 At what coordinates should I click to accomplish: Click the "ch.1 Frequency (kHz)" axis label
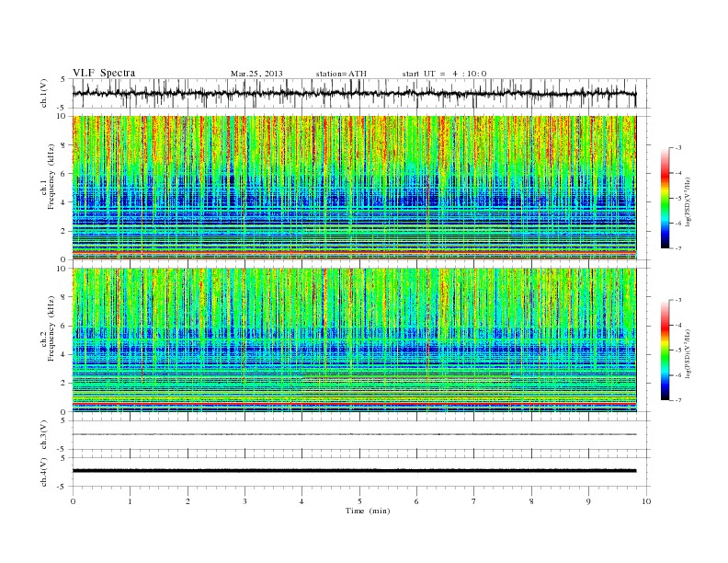48,177
